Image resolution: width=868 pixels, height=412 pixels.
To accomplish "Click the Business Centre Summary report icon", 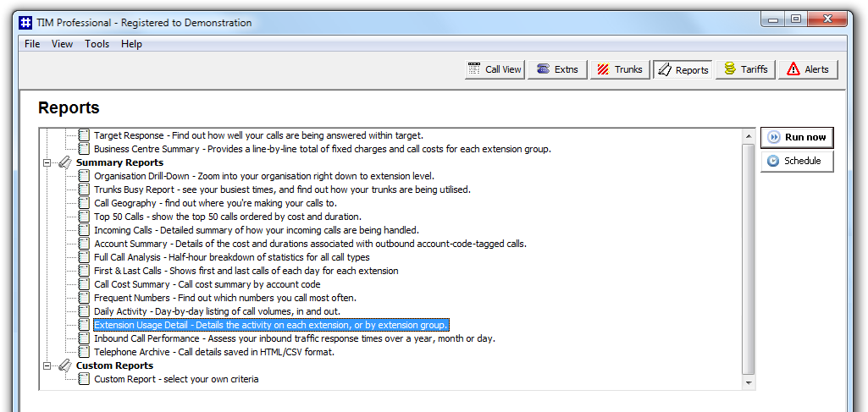I will click(84, 149).
